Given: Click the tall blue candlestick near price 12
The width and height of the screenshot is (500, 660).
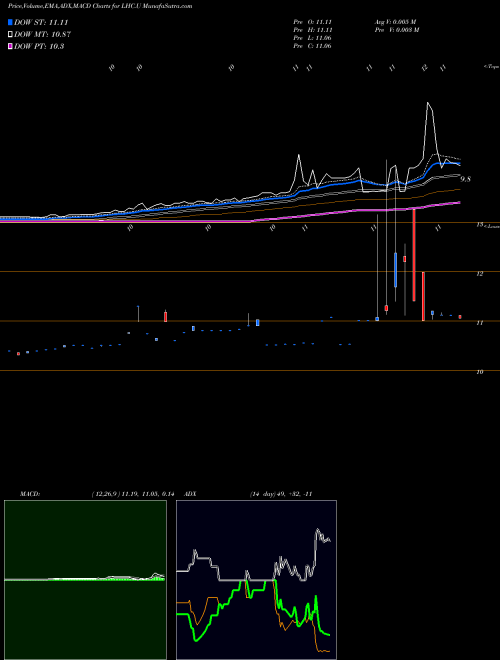Looking at the screenshot, I should pyautogui.click(x=396, y=270).
